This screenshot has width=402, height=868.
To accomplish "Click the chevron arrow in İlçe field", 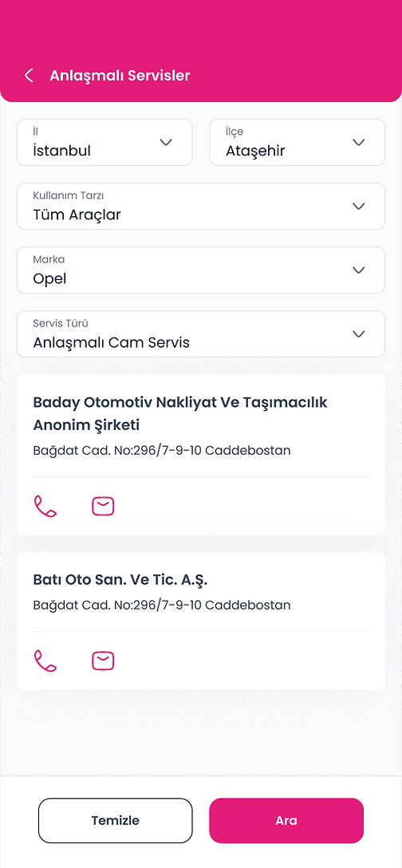I will click(x=359, y=142).
